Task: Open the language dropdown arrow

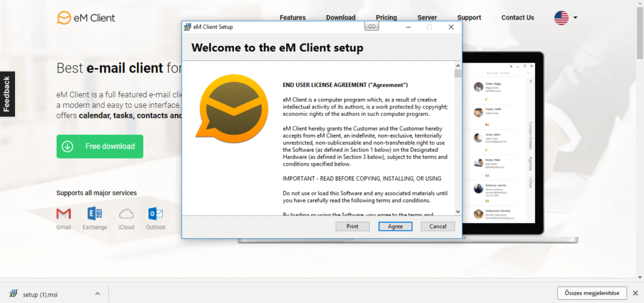Action: tap(575, 18)
